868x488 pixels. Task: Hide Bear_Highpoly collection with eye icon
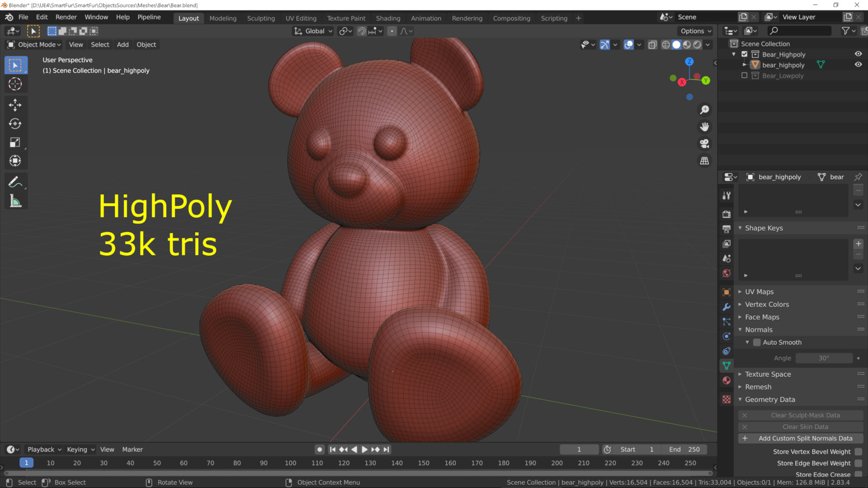pyautogui.click(x=858, y=54)
